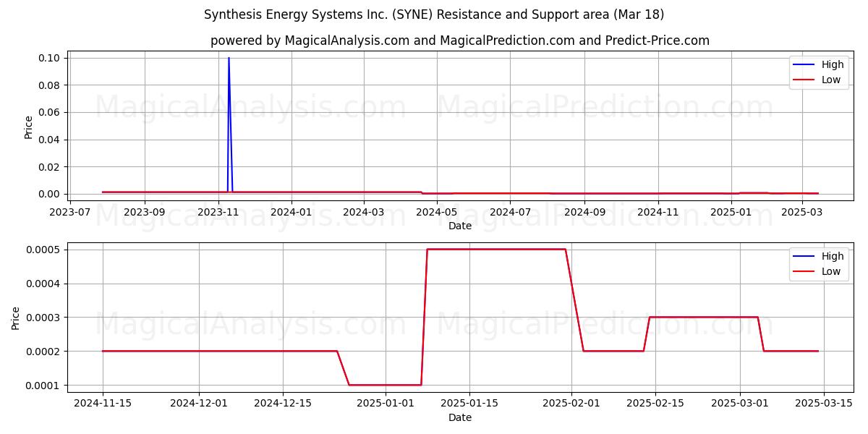
Task: Click the x-axis tick label '2023-11'
Action: [218, 212]
